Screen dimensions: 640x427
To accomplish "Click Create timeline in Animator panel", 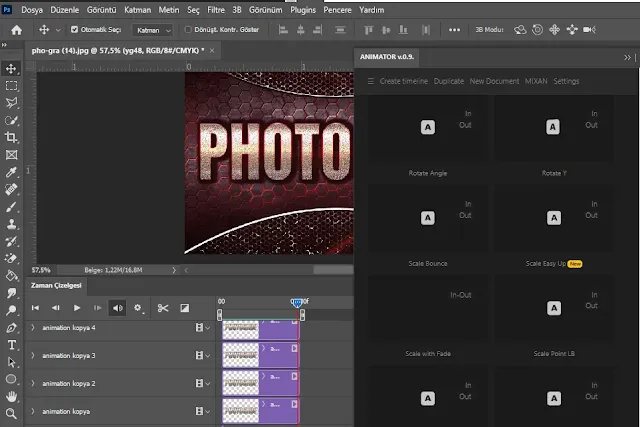I will coord(404,81).
